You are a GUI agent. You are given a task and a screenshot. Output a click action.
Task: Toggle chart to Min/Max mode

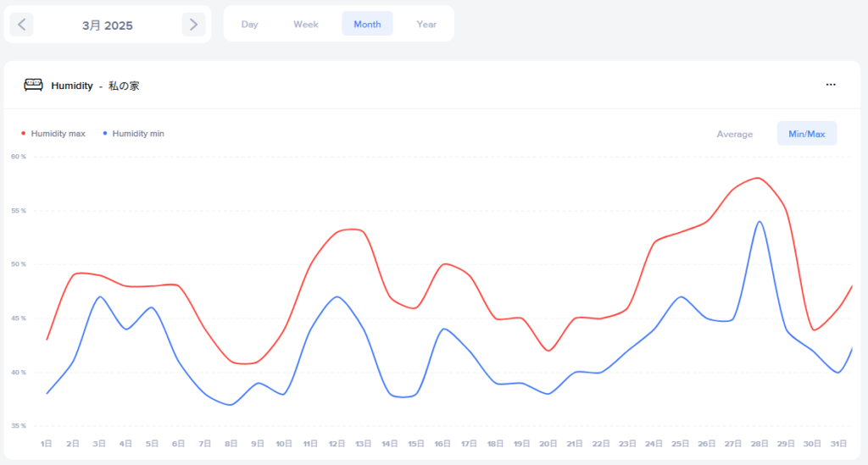tap(806, 134)
